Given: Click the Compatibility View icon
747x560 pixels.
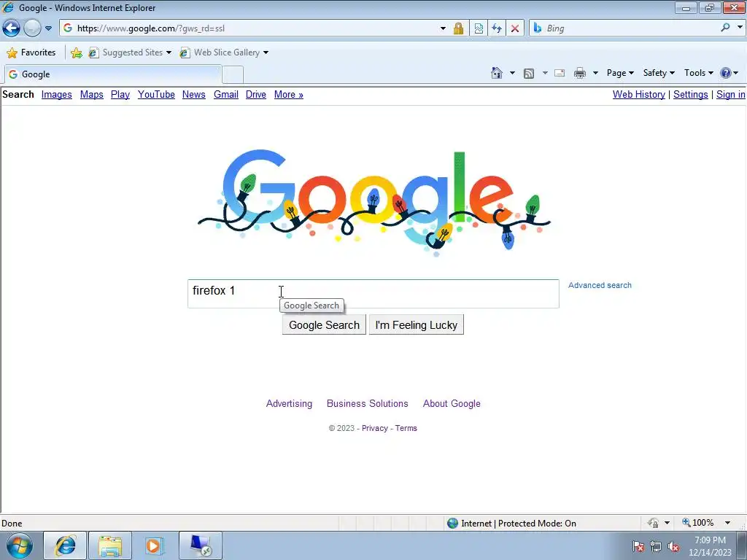Looking at the screenshot, I should click(479, 28).
